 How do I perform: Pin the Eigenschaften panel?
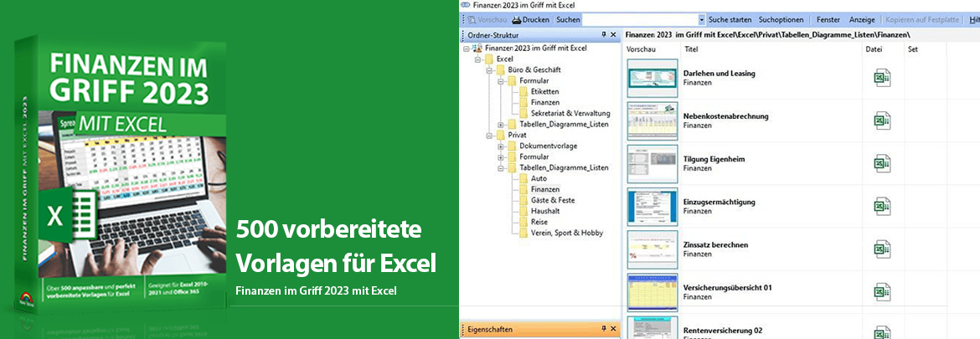(x=603, y=330)
